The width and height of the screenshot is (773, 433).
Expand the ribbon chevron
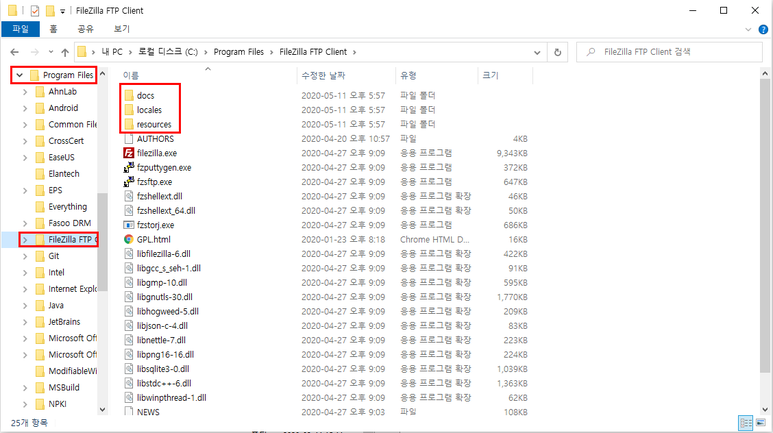(748, 30)
